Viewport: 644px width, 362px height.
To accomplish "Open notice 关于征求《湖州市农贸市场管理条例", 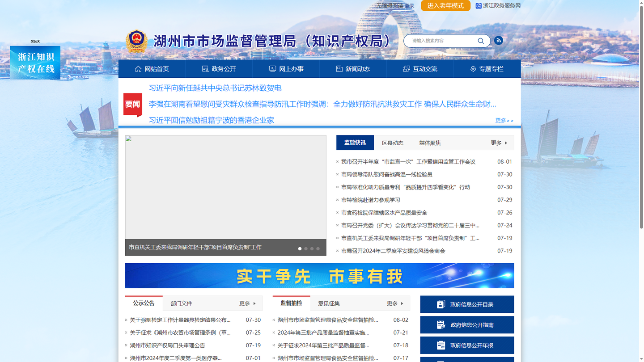I will point(180,333).
